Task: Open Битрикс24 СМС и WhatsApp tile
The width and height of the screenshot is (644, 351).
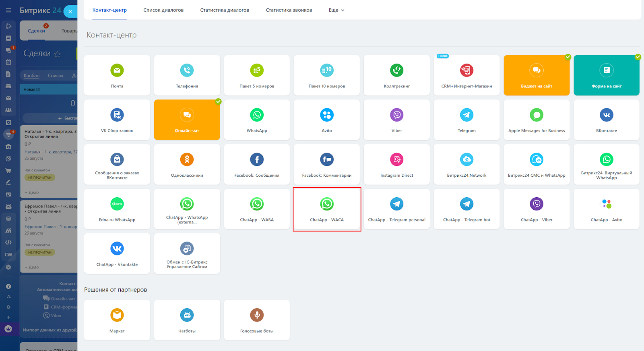Action: click(537, 165)
